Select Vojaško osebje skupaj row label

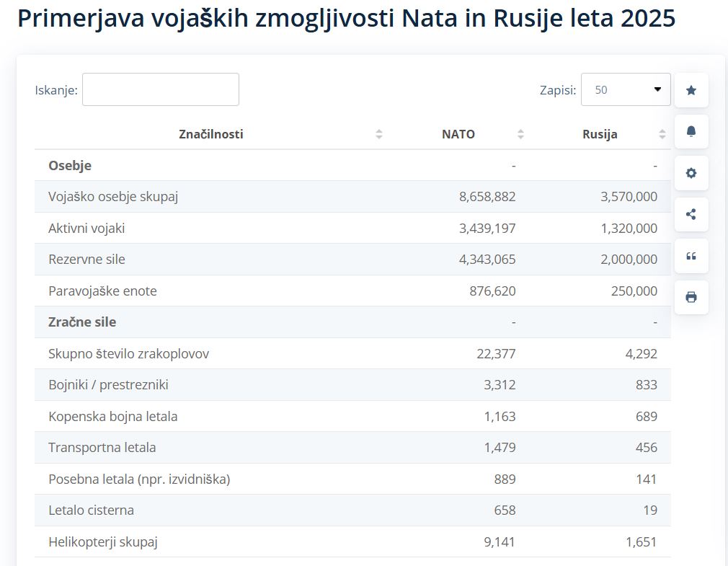[113, 197]
